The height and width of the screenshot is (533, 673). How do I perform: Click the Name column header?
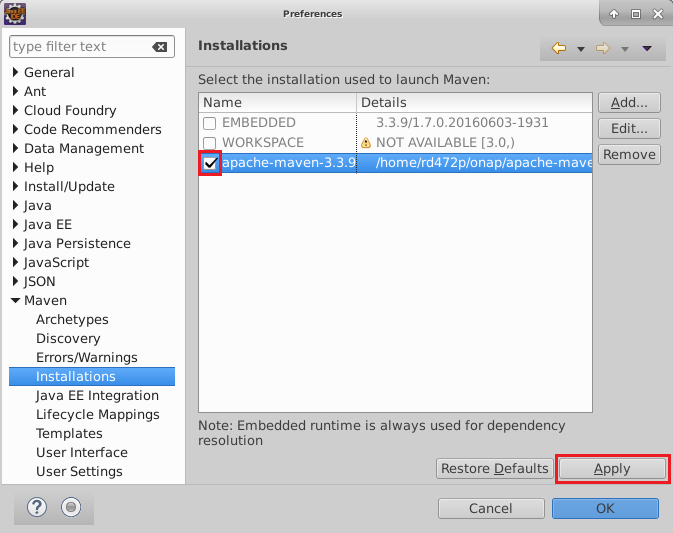pyautogui.click(x=277, y=103)
